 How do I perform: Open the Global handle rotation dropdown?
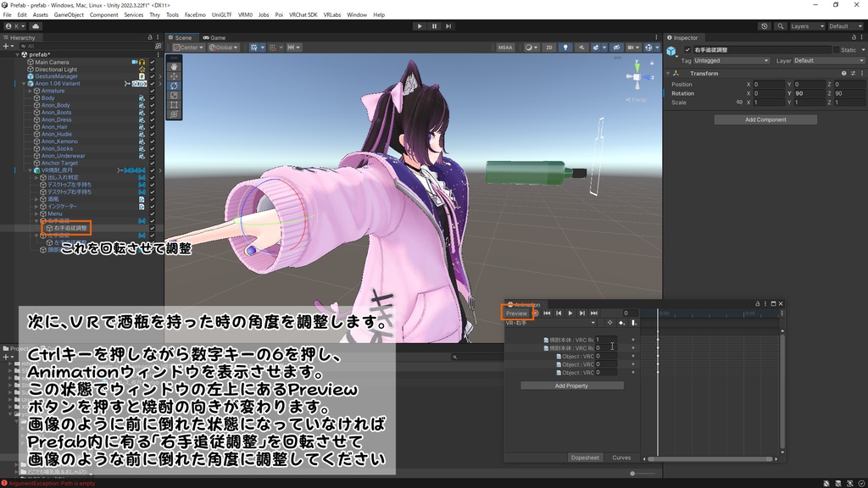(x=223, y=47)
